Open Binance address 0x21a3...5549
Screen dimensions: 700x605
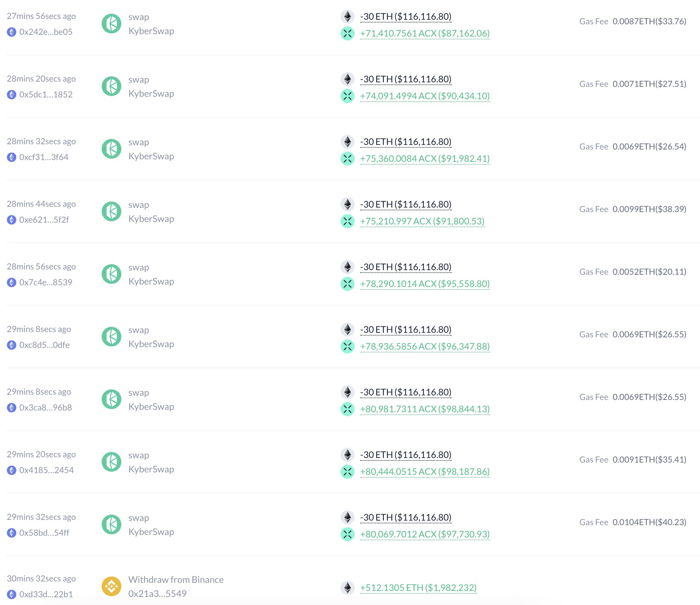157,594
